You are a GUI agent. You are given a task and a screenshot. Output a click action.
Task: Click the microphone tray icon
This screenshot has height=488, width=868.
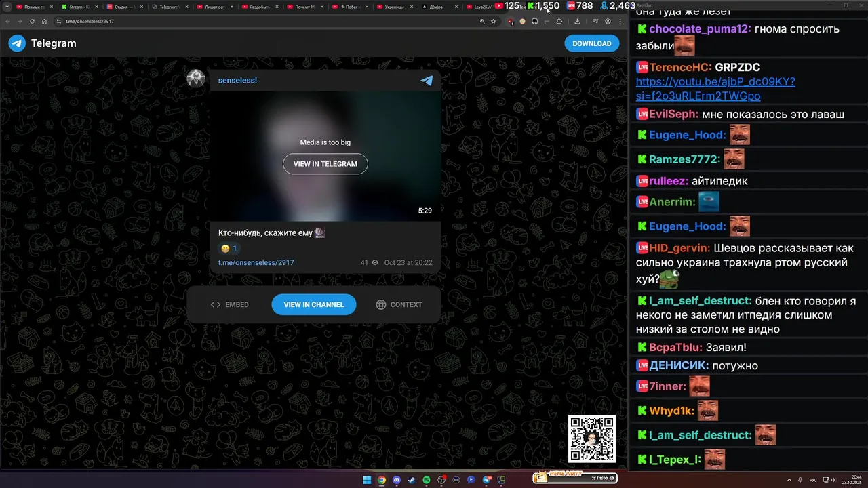(x=800, y=479)
